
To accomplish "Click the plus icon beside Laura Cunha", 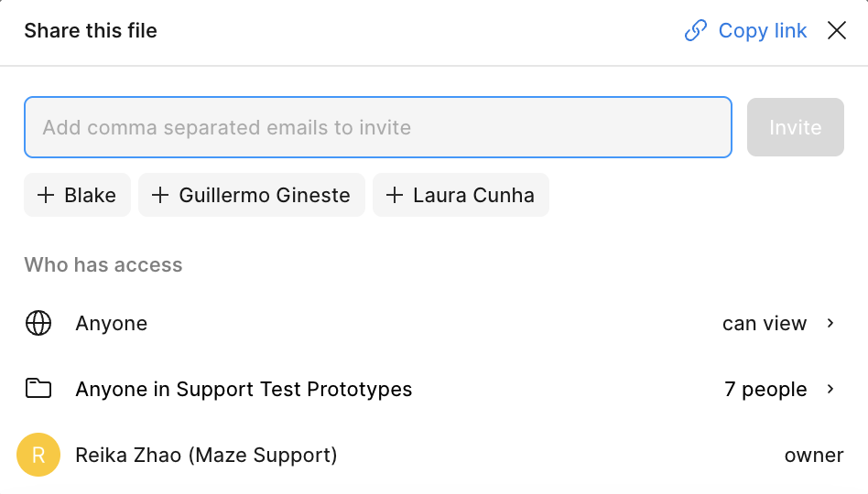I will coord(395,195).
